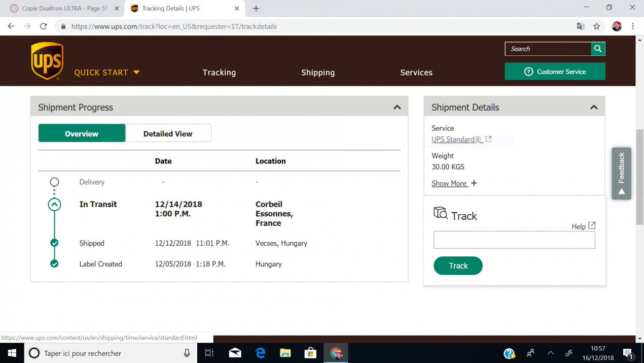Switch to the Overview tab

pos(82,134)
